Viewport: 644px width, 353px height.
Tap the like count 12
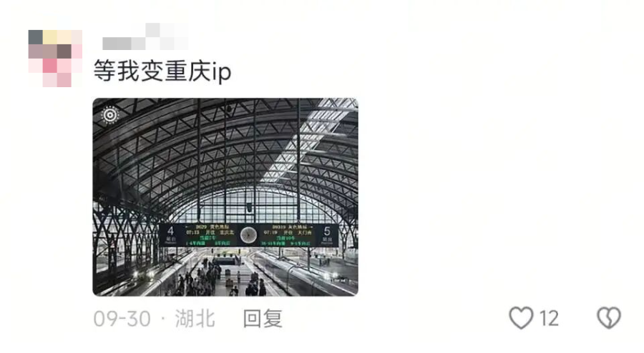(x=549, y=319)
